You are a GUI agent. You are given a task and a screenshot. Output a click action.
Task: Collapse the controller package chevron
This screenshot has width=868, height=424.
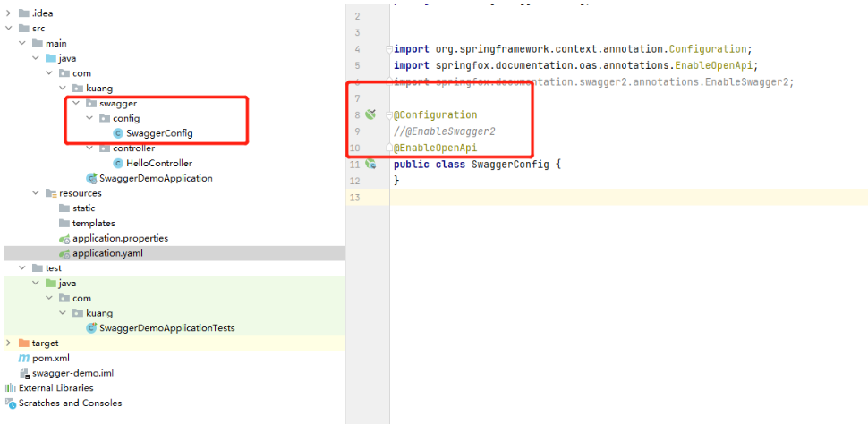click(x=89, y=148)
